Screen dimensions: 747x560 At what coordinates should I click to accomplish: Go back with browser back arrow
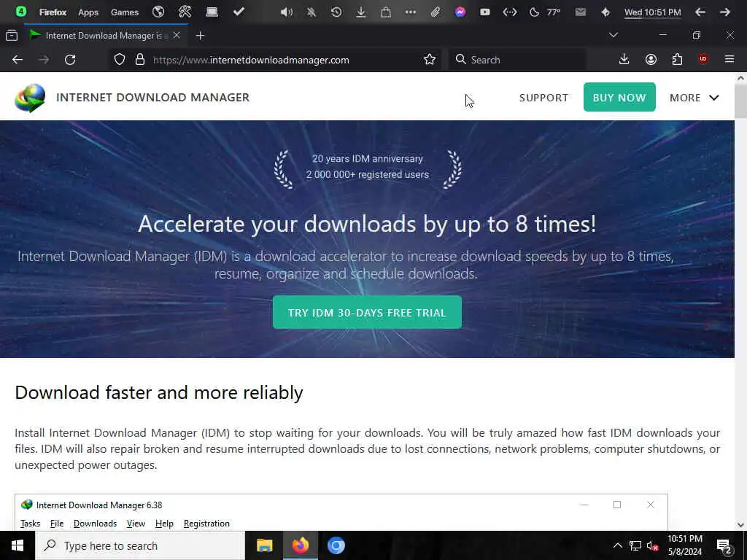[x=18, y=60]
